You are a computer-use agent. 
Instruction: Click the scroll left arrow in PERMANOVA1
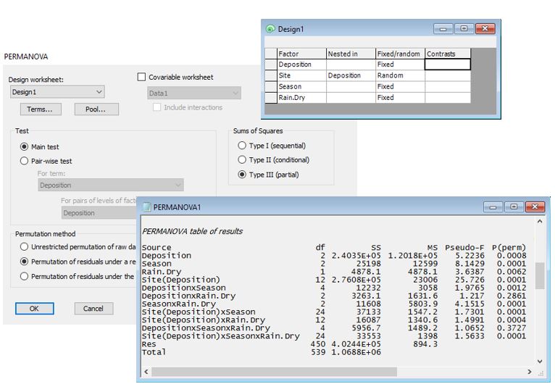coord(146,372)
